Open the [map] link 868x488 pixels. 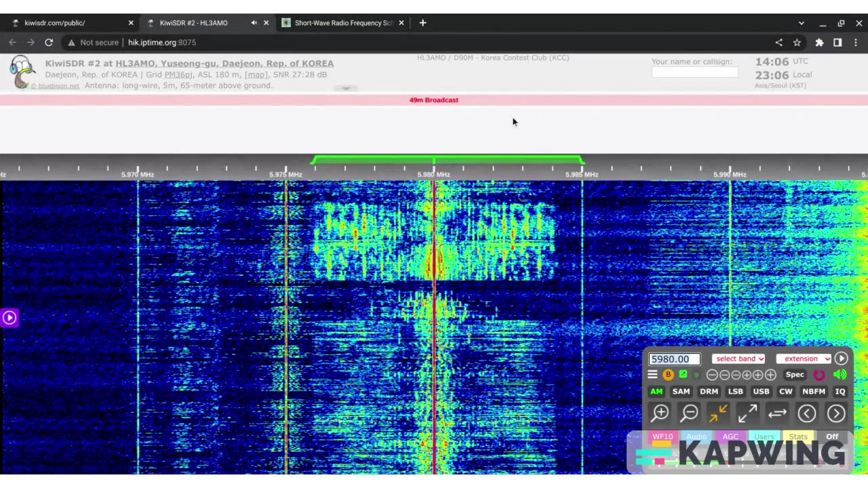point(256,75)
